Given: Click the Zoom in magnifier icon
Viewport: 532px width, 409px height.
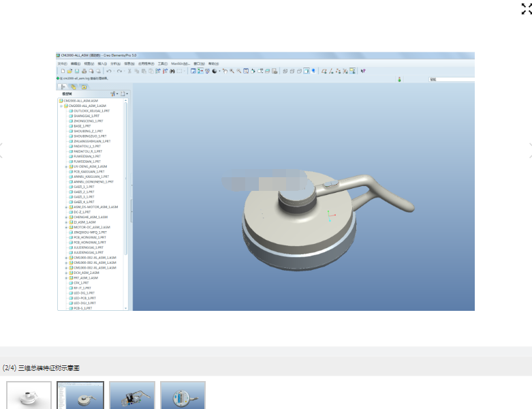Looking at the screenshot, I should pyautogui.click(x=232, y=71).
